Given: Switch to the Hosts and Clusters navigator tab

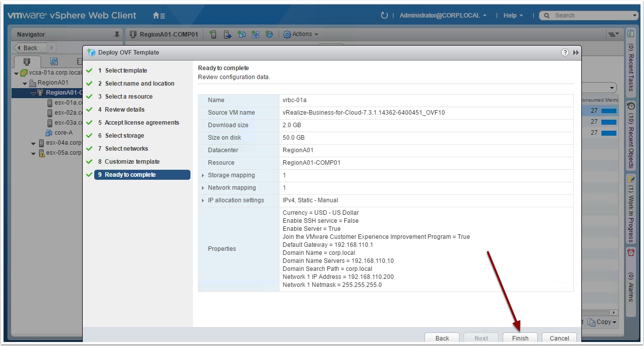Looking at the screenshot, I should pyautogui.click(x=27, y=62).
